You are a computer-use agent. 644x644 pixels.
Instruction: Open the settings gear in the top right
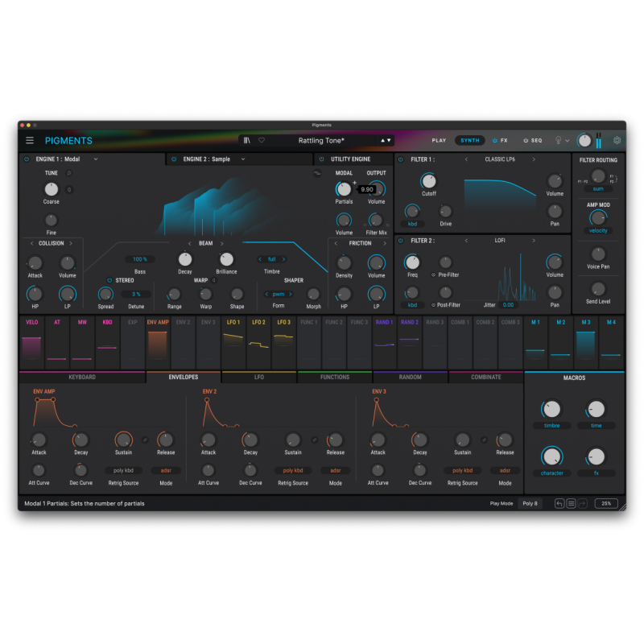[617, 140]
